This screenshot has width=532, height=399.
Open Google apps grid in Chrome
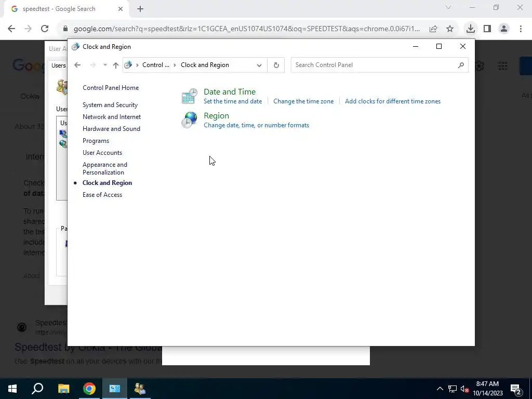point(503,66)
